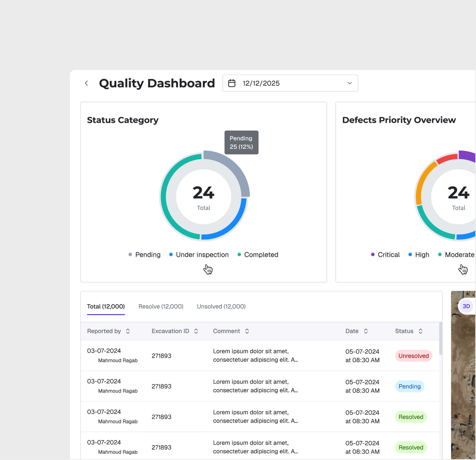Select the Total tab
The width and height of the screenshot is (476, 460).
106,306
